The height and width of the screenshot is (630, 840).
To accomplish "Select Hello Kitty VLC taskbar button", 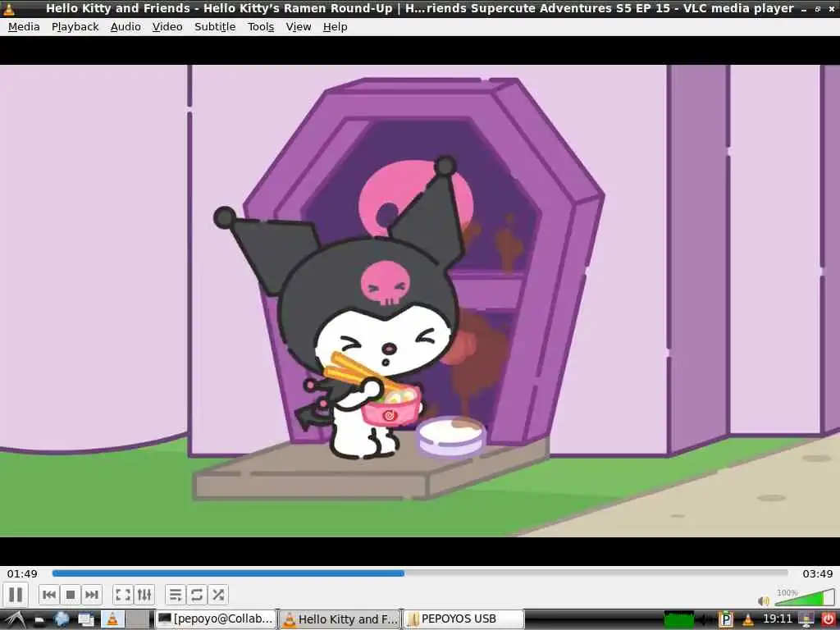I will click(x=340, y=619).
